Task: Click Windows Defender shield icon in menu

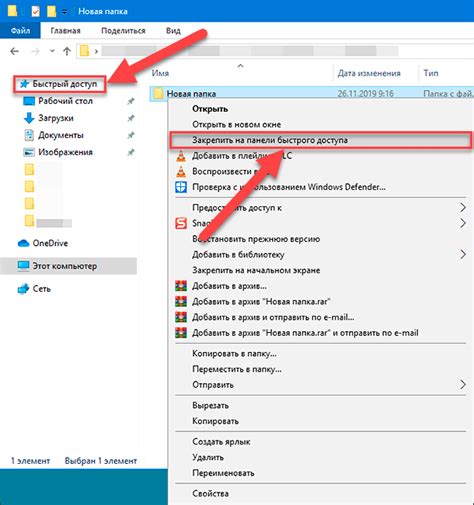Action: [181, 187]
